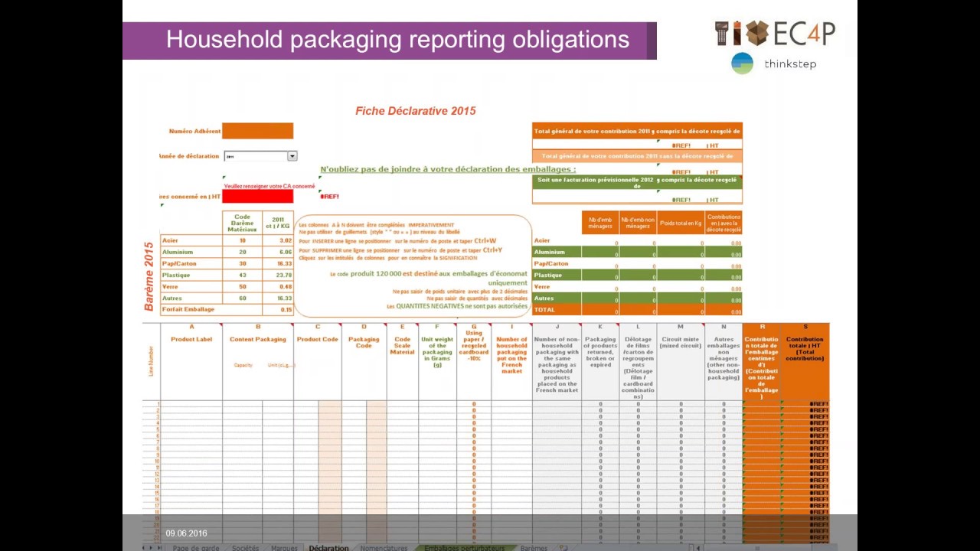Click the orange TOTAL row in summary table
980x551 pixels.
coord(637,310)
